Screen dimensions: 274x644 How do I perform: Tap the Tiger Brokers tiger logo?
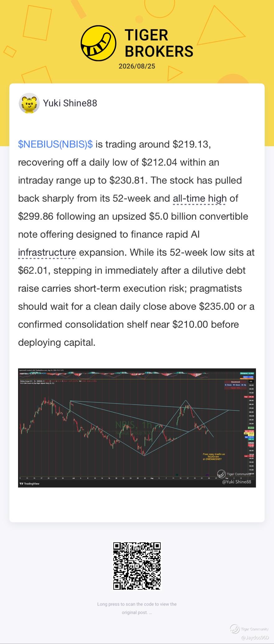coord(98,43)
